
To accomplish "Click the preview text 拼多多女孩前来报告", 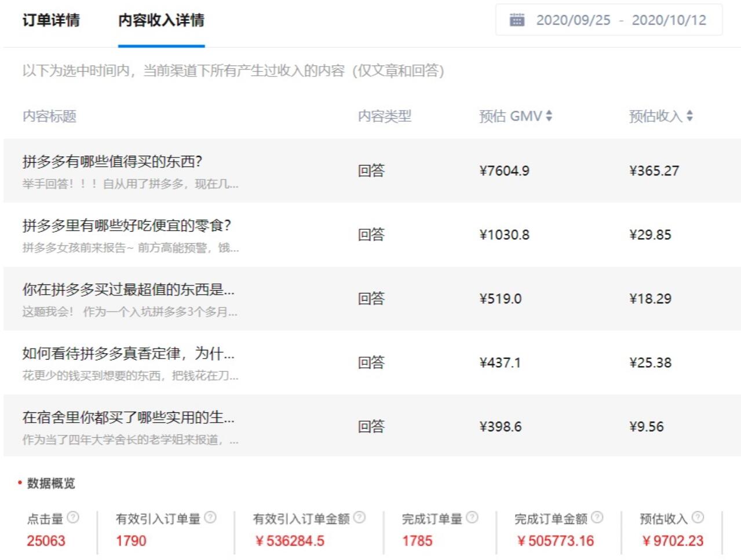I will point(130,248).
